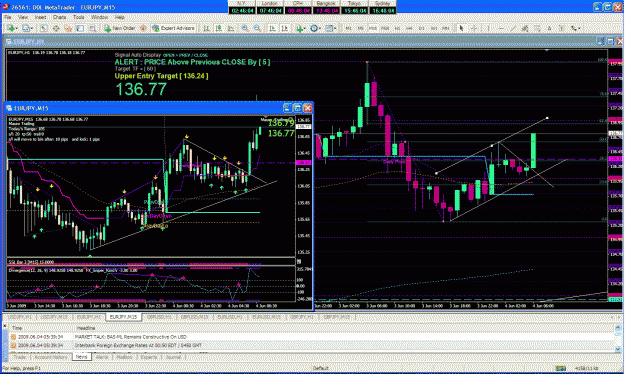Viewport: 625px width, 374px height.
Task: Expand the Indicators dropdown arrow
Action: (305, 28)
